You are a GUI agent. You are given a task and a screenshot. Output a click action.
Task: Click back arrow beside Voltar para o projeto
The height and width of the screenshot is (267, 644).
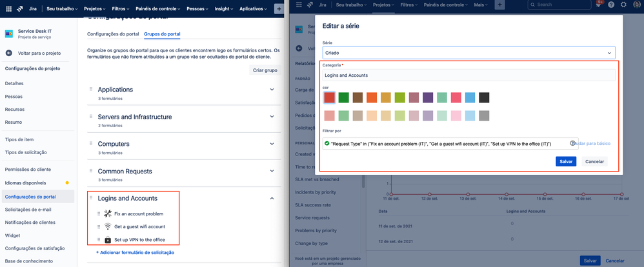pos(9,53)
